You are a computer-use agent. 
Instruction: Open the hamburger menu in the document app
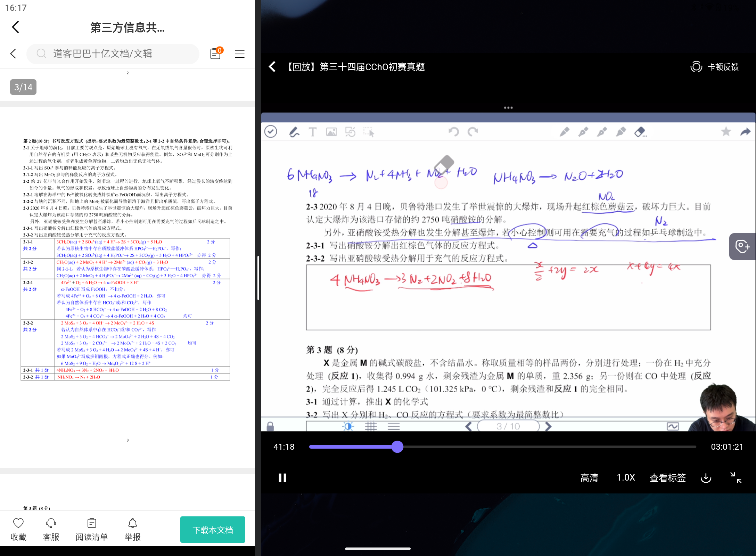click(240, 54)
